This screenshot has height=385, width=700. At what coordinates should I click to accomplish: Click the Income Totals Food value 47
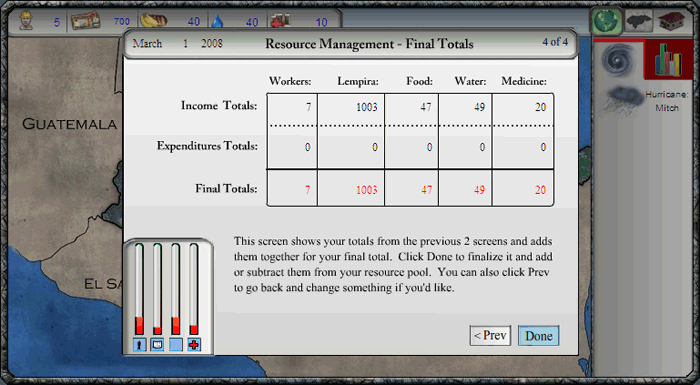click(426, 107)
